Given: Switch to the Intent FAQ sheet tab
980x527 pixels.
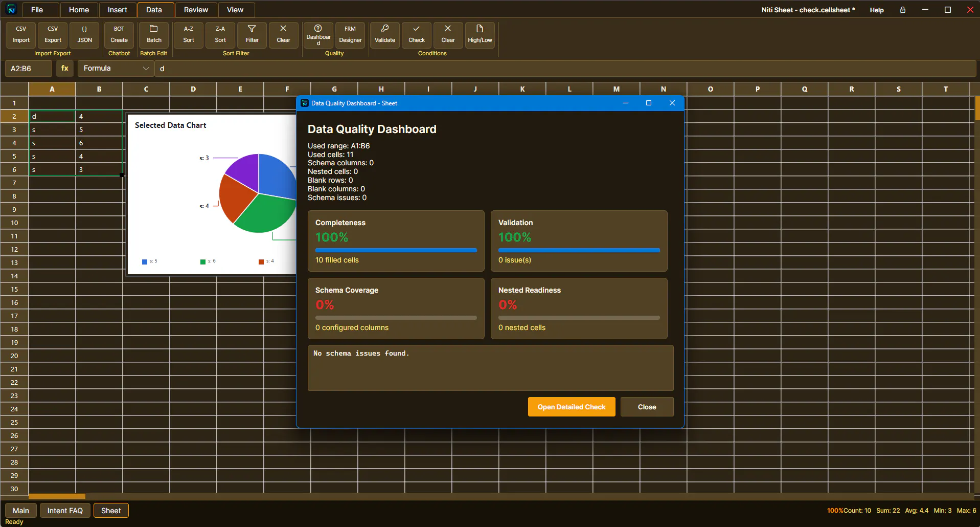Looking at the screenshot, I should (x=65, y=511).
